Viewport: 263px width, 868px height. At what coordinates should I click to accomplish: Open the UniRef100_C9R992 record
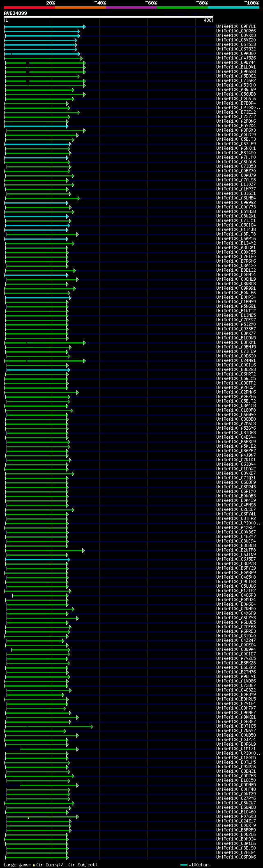click(x=236, y=203)
